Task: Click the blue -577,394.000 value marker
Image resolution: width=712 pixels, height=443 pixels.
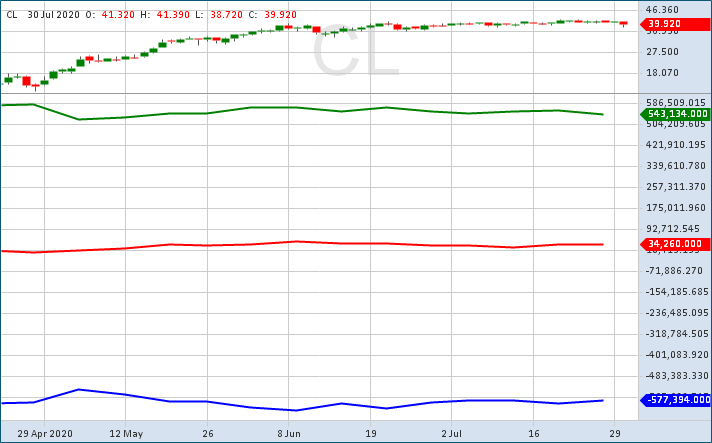Action: (x=675, y=400)
